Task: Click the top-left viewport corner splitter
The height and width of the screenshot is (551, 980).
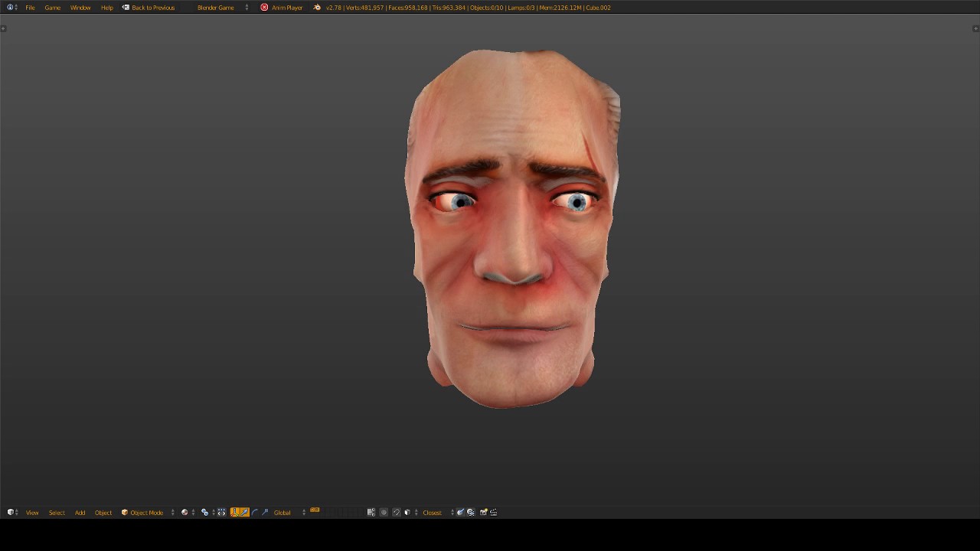Action: click(3, 28)
